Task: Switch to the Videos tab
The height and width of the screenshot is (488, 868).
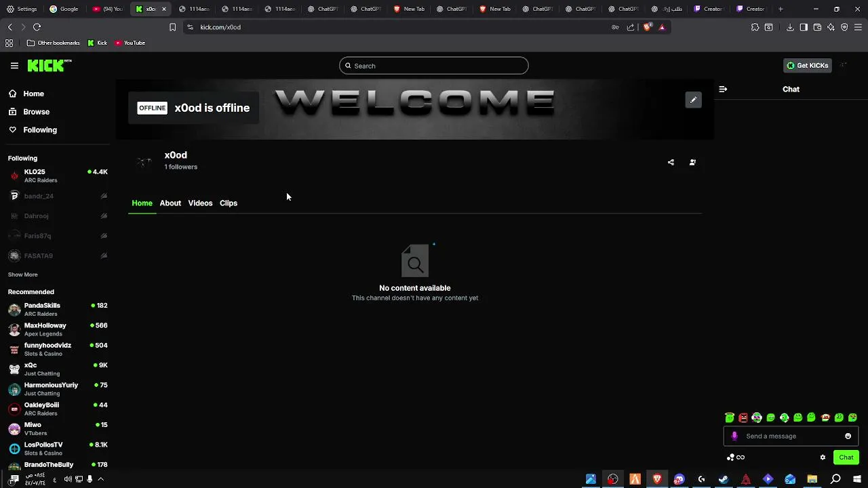Action: tap(200, 203)
